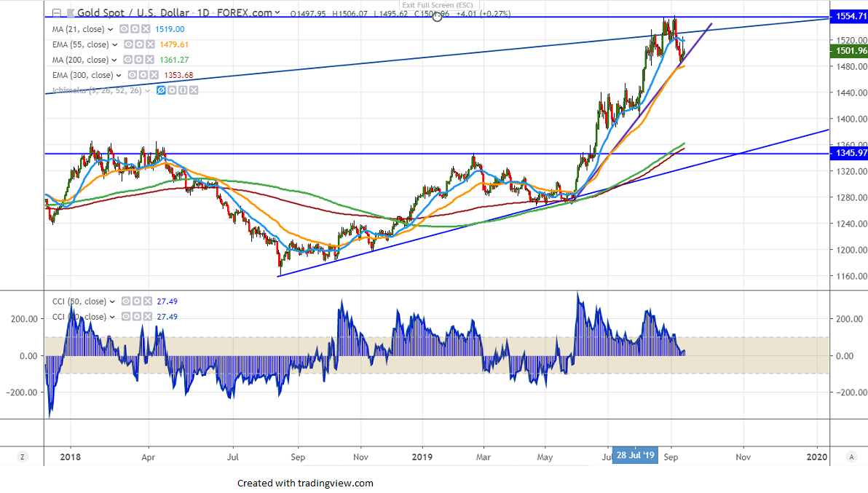Open EMA (300, close) settings gear

click(143, 75)
